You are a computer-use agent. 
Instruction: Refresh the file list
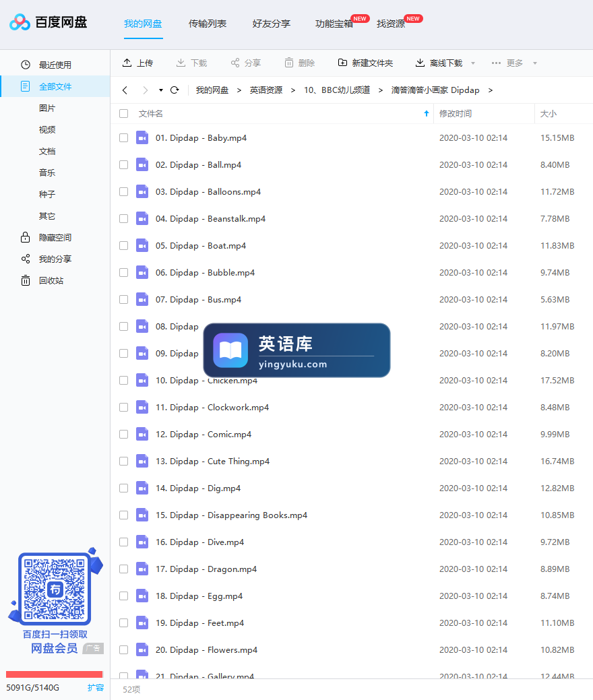175,90
